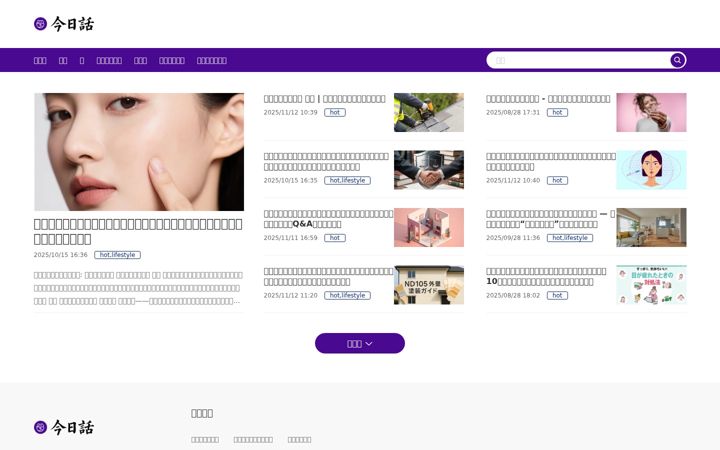The image size is (720, 450).
Task: Open the 目が疲れたときの対処法 infographic thumbnail
Action: point(651,285)
